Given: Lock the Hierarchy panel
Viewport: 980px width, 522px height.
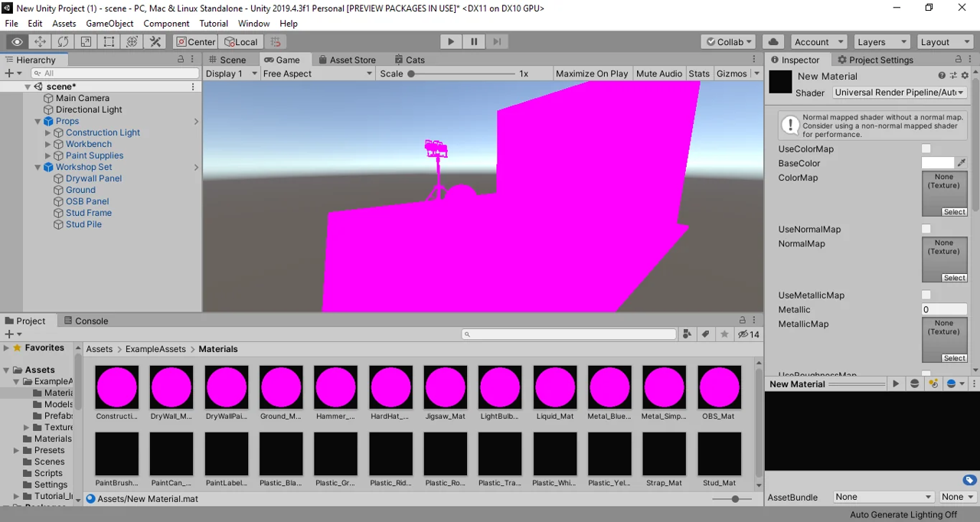Looking at the screenshot, I should pos(181,60).
